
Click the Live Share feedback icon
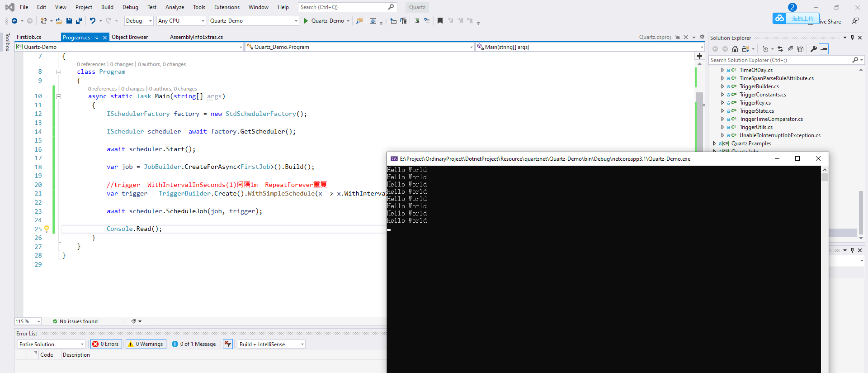(855, 21)
